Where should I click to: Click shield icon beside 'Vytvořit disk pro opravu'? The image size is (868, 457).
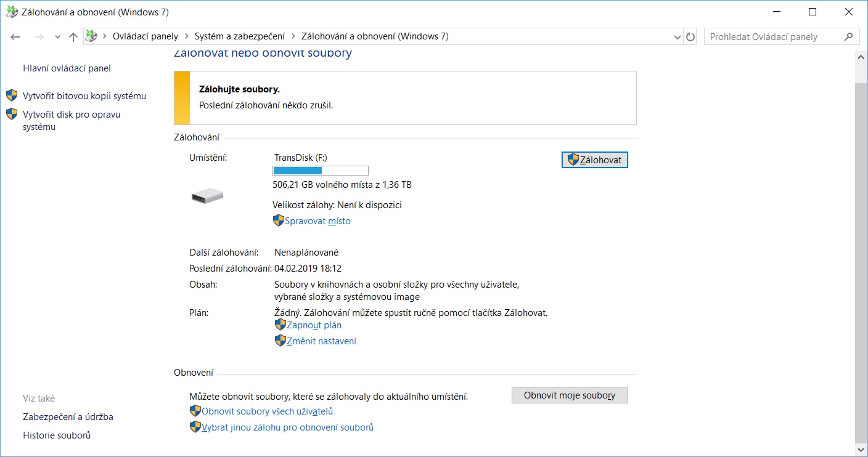(12, 114)
